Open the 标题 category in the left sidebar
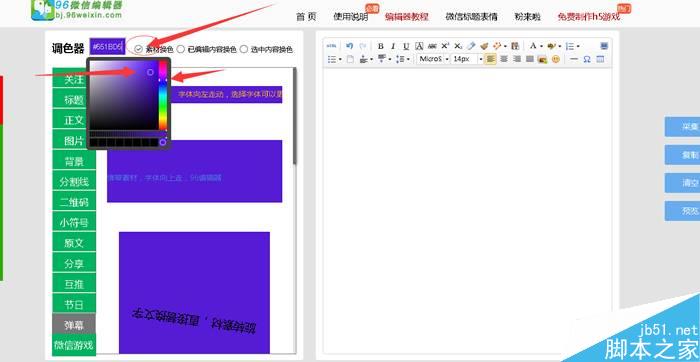Viewport: 700px width, 362px height. pyautogui.click(x=74, y=100)
